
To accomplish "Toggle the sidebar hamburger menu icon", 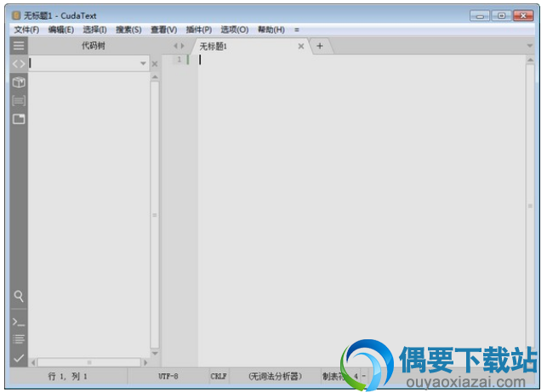I will click(x=19, y=46).
